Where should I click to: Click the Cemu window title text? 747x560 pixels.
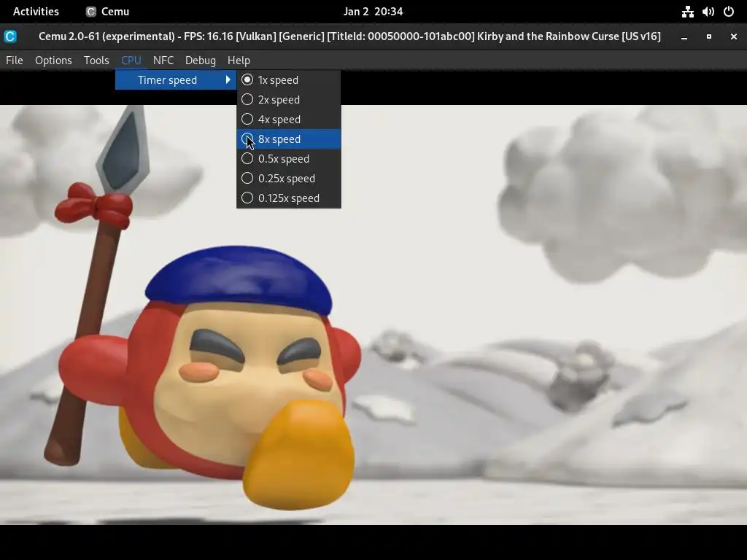point(349,36)
